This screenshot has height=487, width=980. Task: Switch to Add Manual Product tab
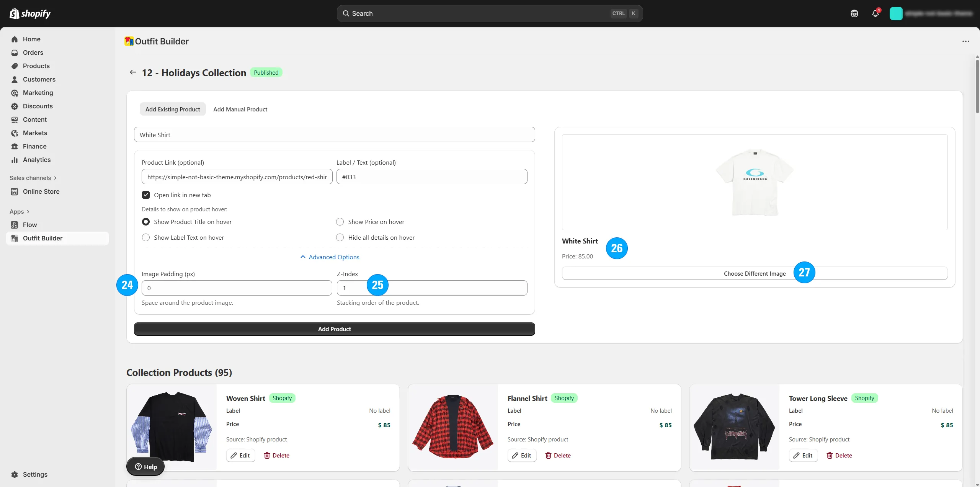[x=240, y=109]
